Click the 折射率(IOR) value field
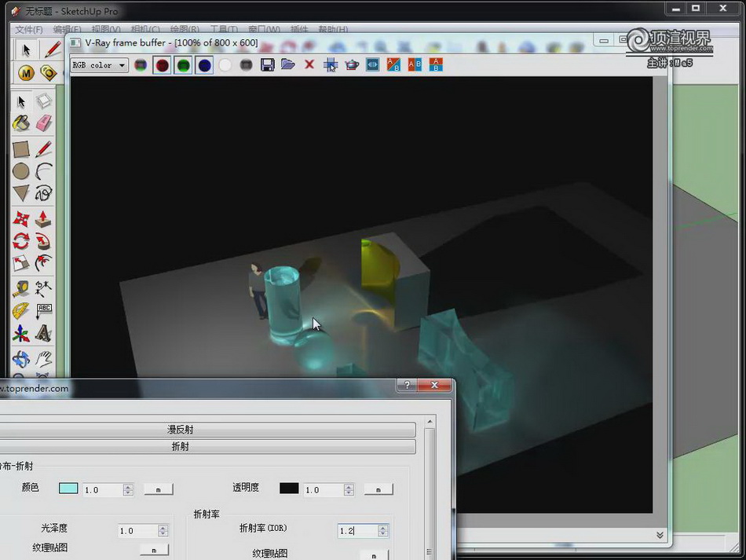The height and width of the screenshot is (560, 746). coord(358,530)
